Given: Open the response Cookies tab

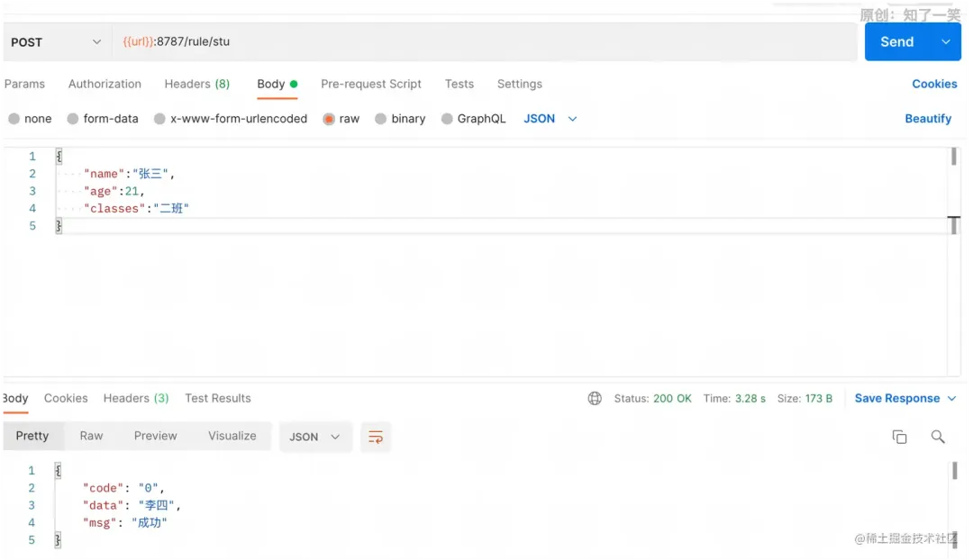Looking at the screenshot, I should 66,398.
